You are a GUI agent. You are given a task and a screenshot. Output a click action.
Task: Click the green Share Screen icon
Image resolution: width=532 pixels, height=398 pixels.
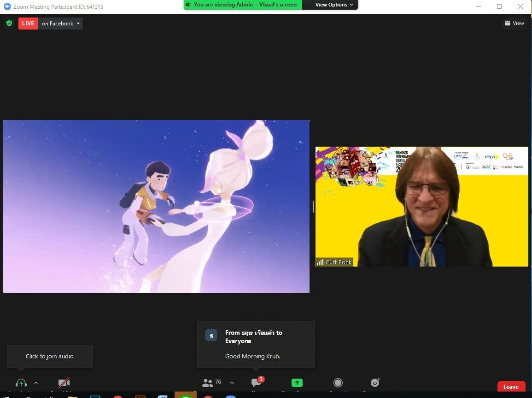pyautogui.click(x=297, y=383)
